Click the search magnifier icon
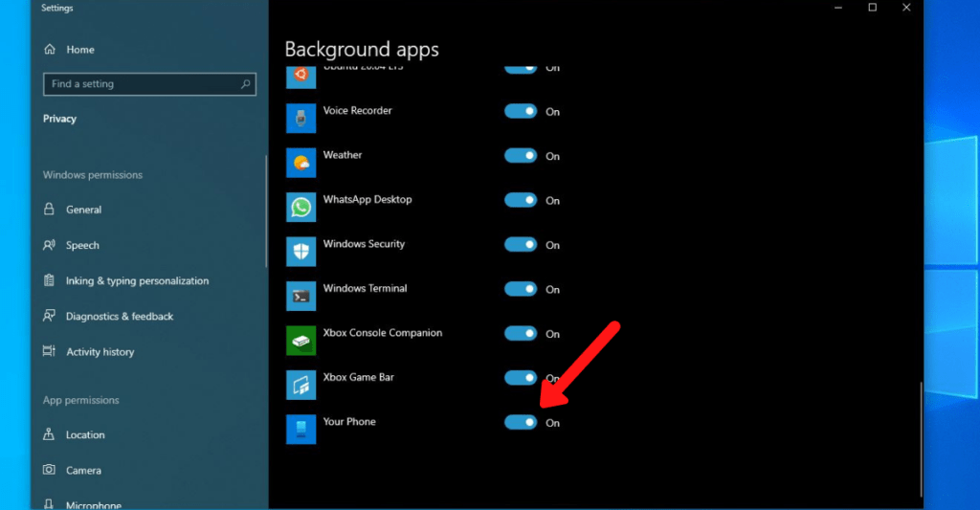 coord(246,84)
